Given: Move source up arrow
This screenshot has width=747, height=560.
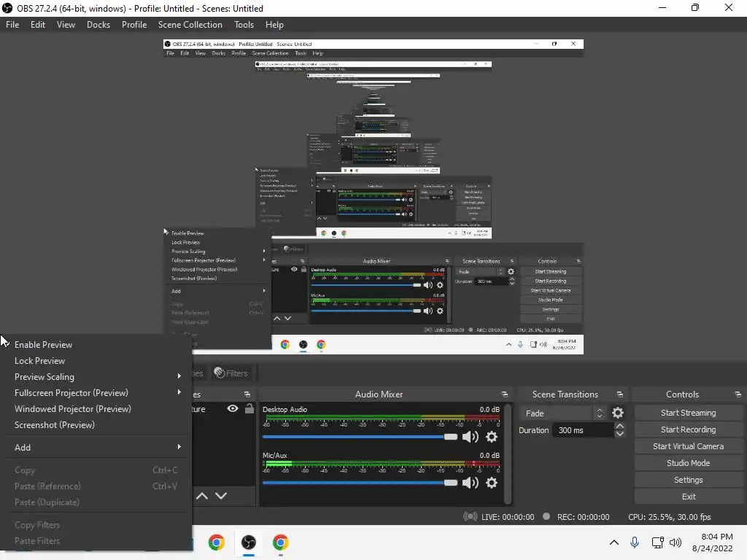Looking at the screenshot, I should (202, 496).
